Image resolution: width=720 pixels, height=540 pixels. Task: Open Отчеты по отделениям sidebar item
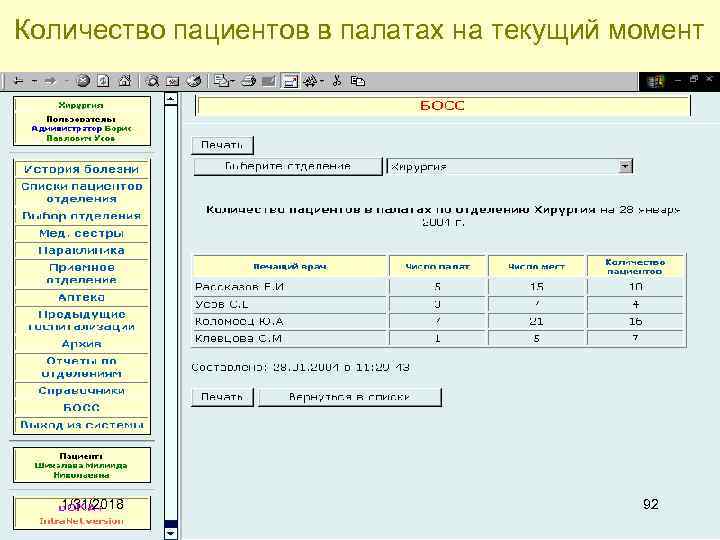pyautogui.click(x=81, y=367)
